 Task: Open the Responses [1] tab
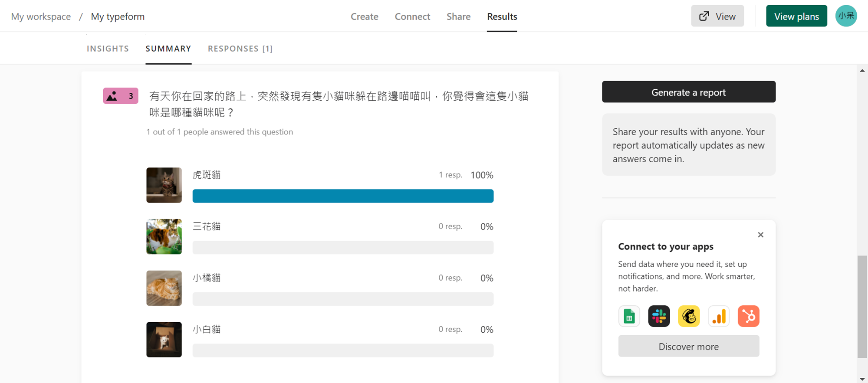(240, 49)
